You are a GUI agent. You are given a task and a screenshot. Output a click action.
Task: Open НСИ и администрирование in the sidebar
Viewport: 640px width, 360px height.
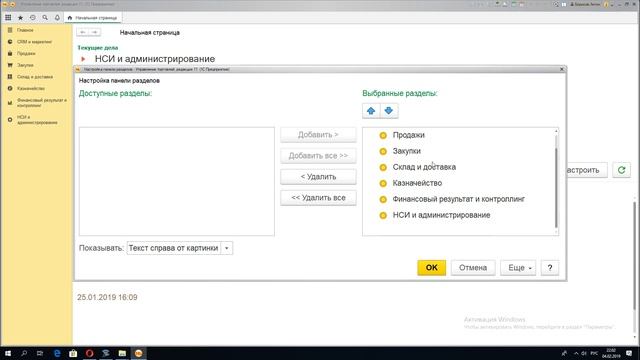pyautogui.click(x=37, y=120)
